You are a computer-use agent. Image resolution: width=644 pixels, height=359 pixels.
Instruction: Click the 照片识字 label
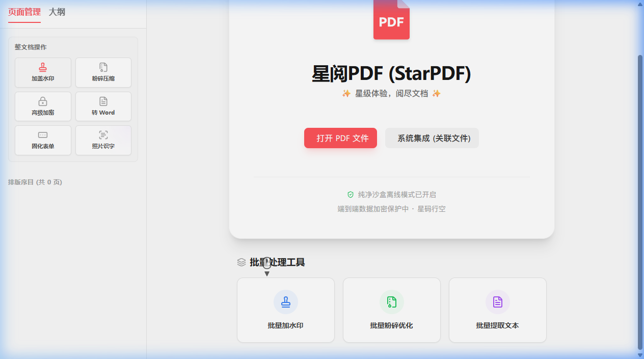pos(103,146)
